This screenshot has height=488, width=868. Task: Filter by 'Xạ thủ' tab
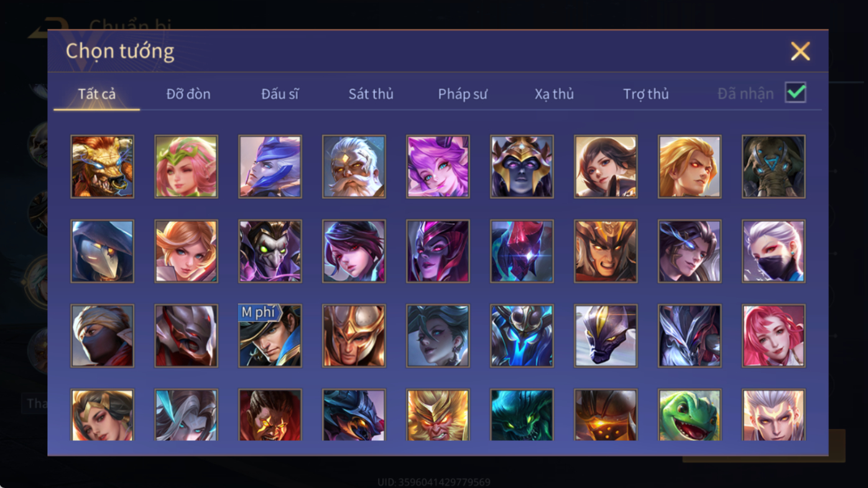[554, 94]
